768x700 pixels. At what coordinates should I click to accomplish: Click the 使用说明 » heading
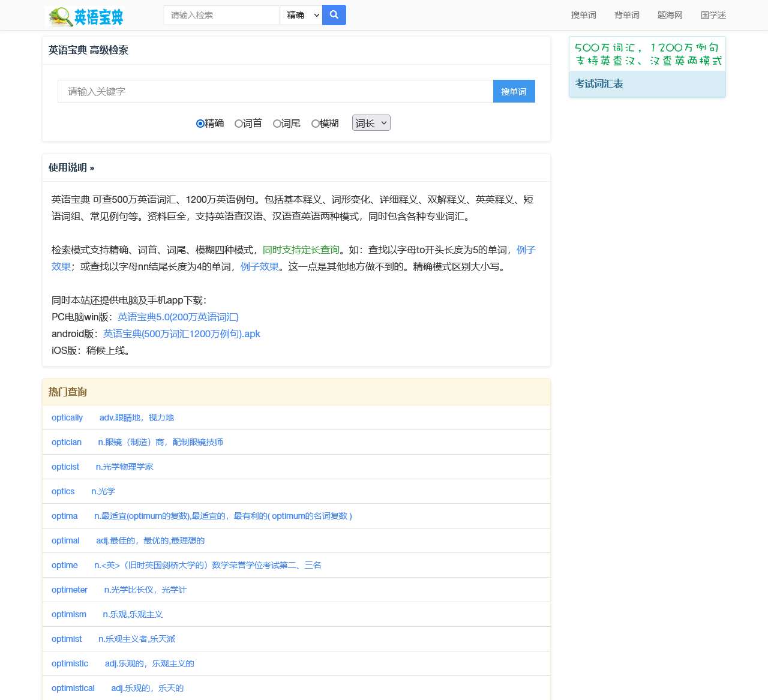71,167
